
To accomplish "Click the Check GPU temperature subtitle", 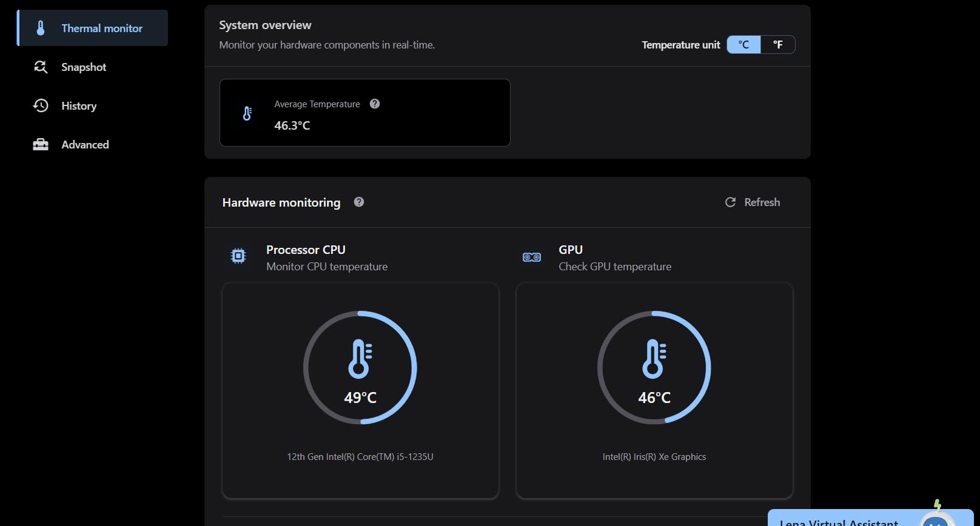I will click(x=615, y=267).
